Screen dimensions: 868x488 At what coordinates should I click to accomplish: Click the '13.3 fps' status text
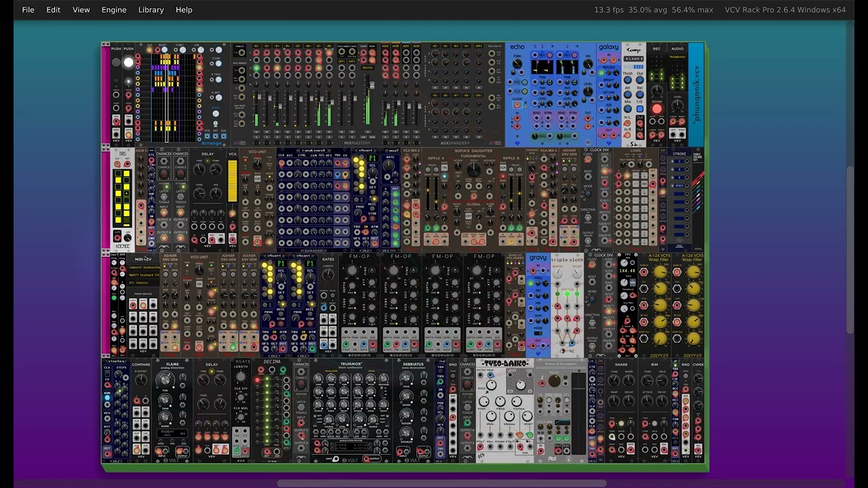tap(609, 9)
